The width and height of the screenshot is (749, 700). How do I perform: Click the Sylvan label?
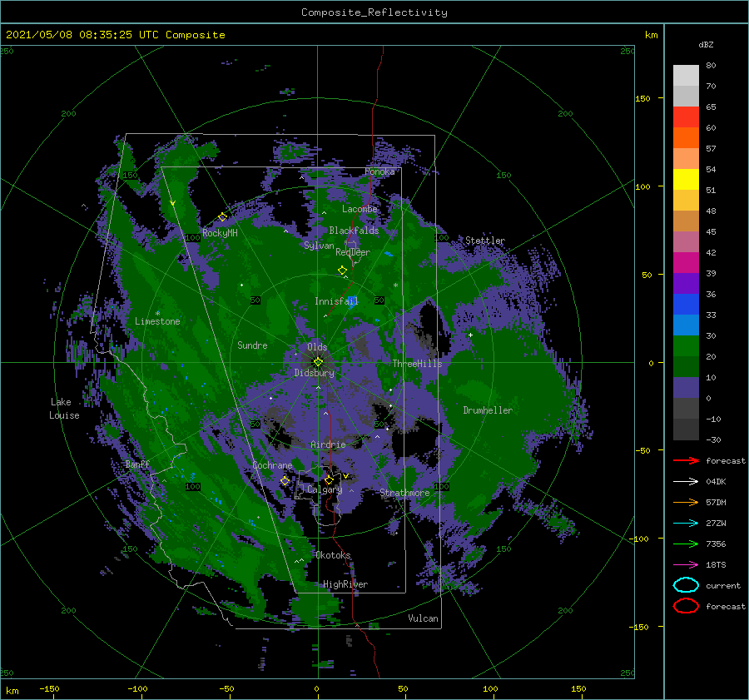pos(319,246)
